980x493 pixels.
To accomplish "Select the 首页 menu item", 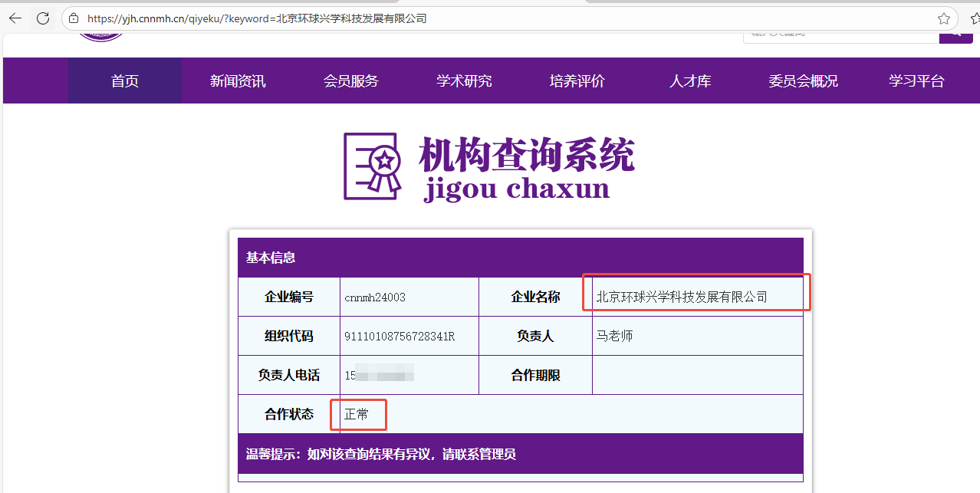I will pos(123,81).
